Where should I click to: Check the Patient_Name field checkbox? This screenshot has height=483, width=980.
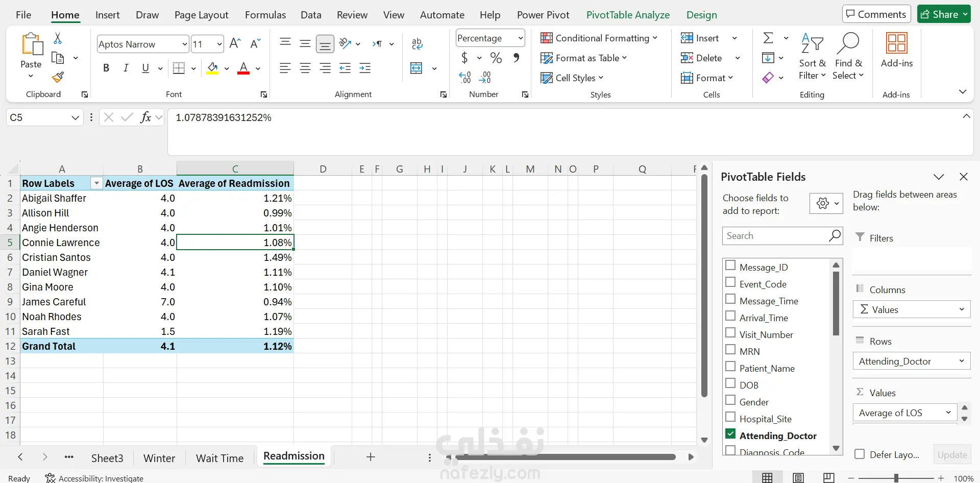730,367
